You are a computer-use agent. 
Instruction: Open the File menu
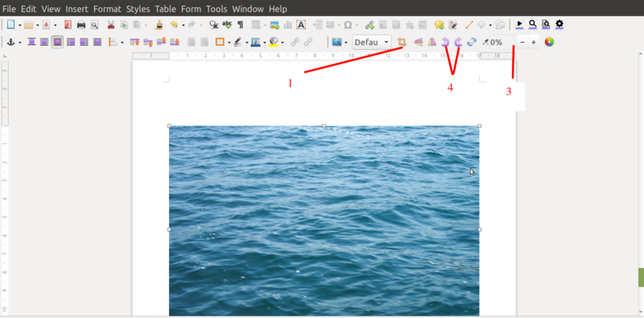9,9
